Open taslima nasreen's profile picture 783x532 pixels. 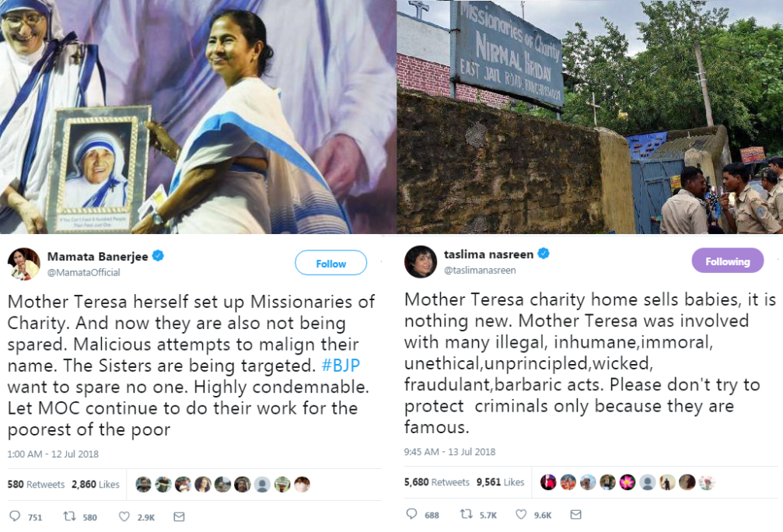420,261
